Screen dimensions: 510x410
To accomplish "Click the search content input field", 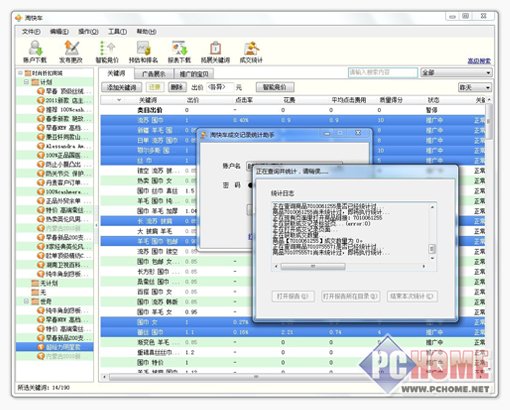I will [383, 72].
